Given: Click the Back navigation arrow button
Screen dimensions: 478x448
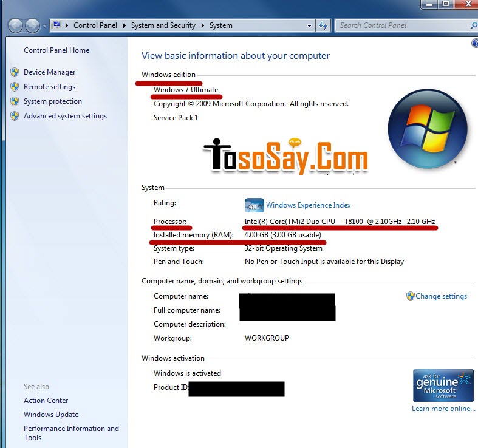Looking at the screenshot, I should [x=15, y=25].
